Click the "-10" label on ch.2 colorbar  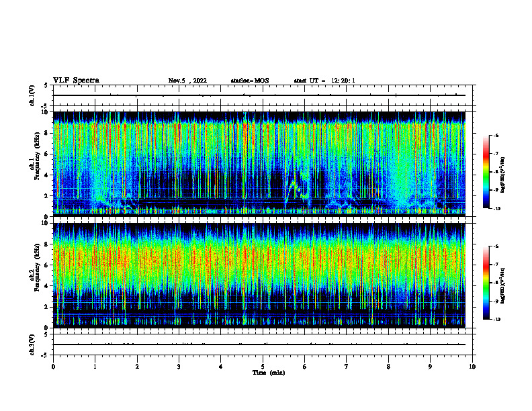(x=496, y=319)
